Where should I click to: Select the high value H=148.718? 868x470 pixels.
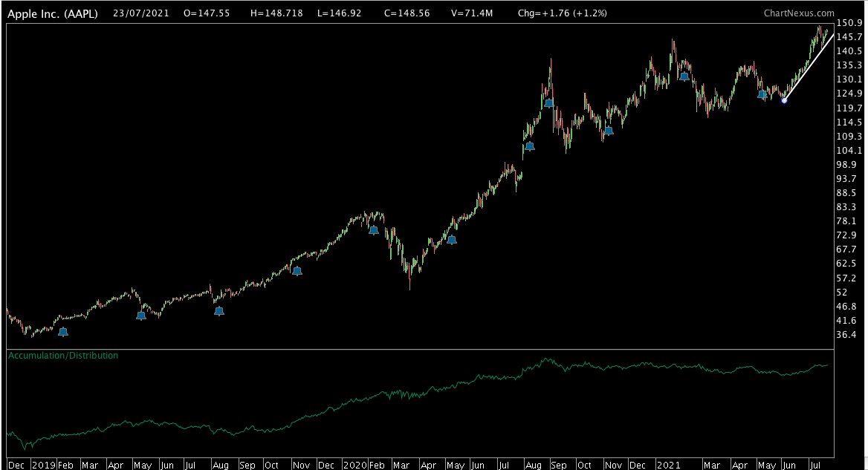pyautogui.click(x=276, y=13)
